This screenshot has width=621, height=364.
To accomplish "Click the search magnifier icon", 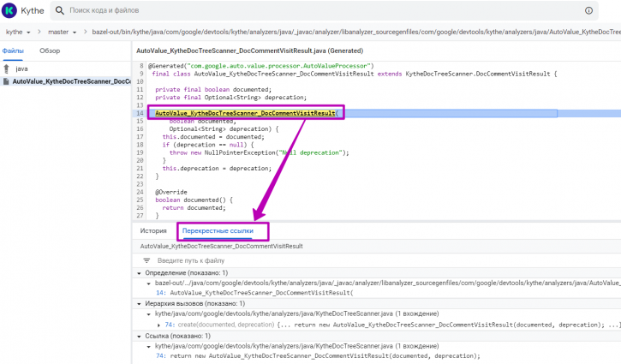I will 59,10.
